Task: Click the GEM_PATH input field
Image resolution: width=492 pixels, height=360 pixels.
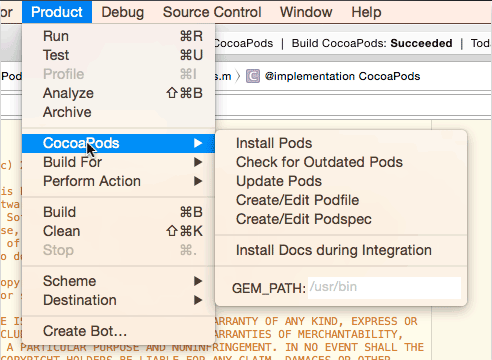Action: coord(384,288)
